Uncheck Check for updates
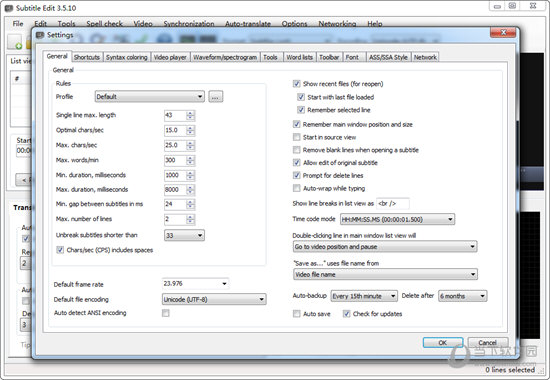Viewport: 550px width, 380px height. pos(347,314)
